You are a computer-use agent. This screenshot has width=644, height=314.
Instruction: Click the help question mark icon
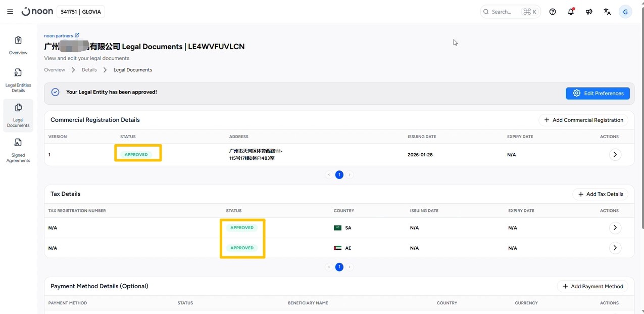click(x=553, y=12)
